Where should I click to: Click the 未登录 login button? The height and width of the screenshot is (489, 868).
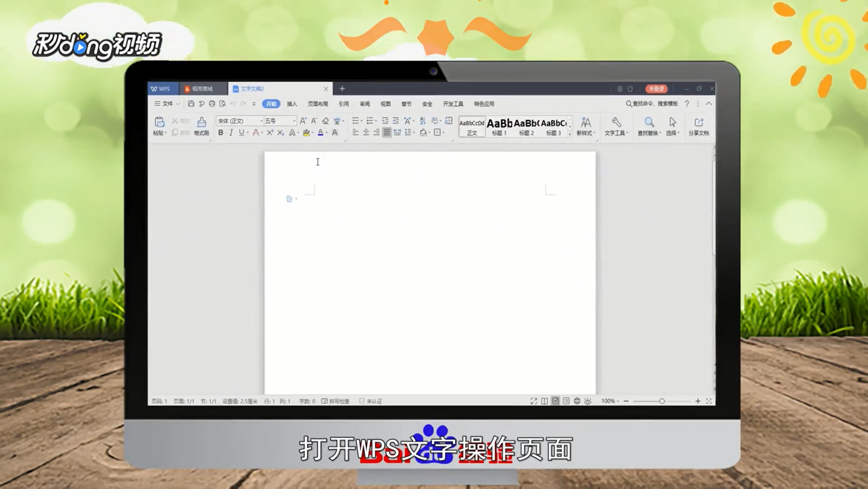coord(656,89)
